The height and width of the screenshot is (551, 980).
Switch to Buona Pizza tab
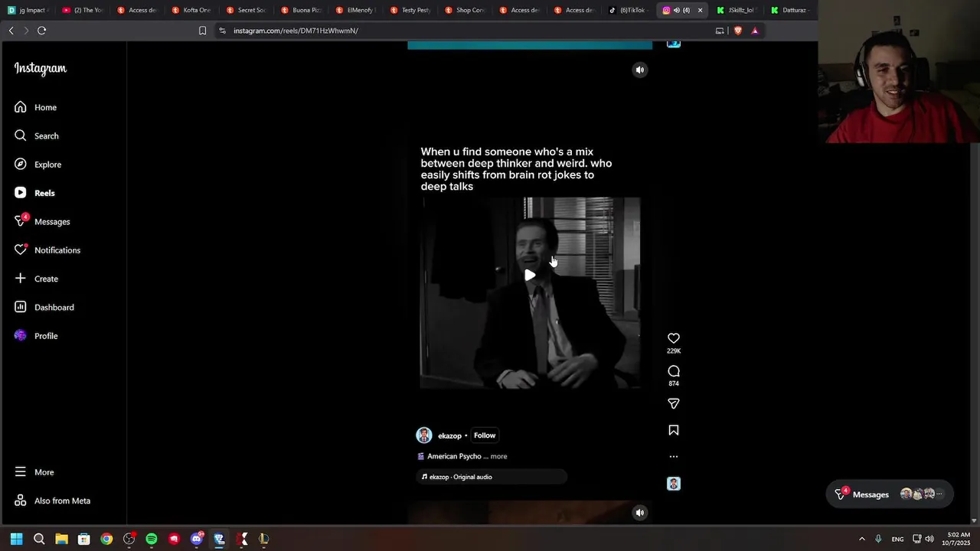tap(301, 10)
